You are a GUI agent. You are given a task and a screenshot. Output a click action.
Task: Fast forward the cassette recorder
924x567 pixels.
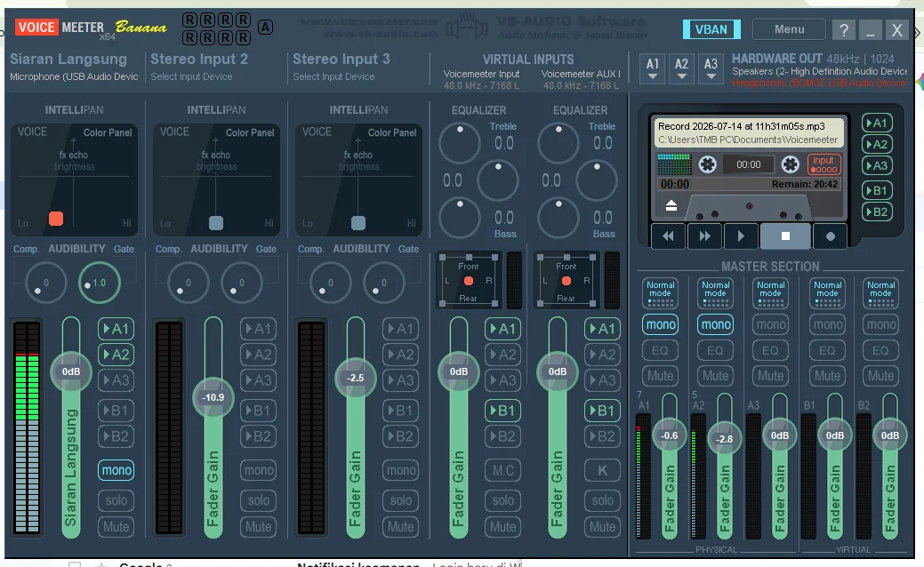(x=704, y=236)
